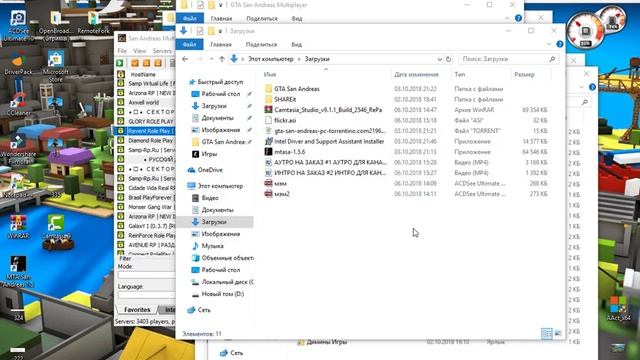
Task: Switch to Favorites tab in SAMP
Action: click(x=137, y=310)
